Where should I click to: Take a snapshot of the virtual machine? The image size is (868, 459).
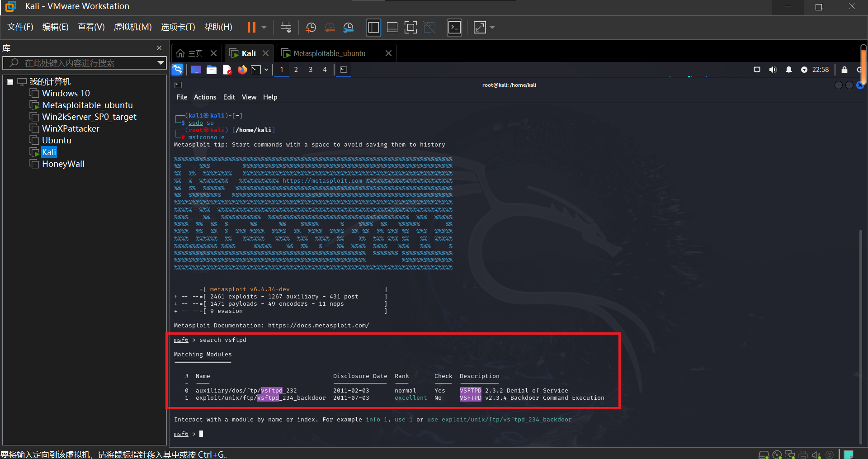[x=311, y=28]
